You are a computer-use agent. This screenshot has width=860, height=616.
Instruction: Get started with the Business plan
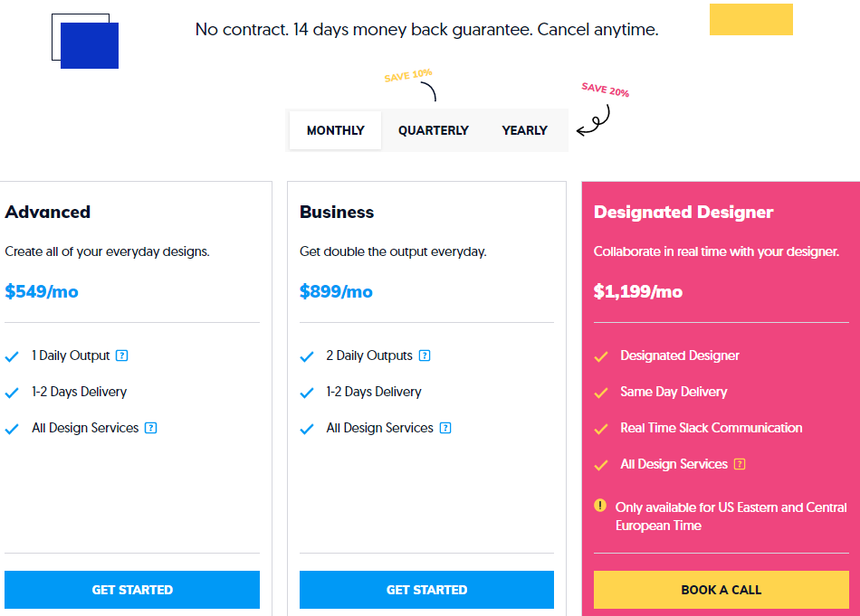[x=426, y=590]
